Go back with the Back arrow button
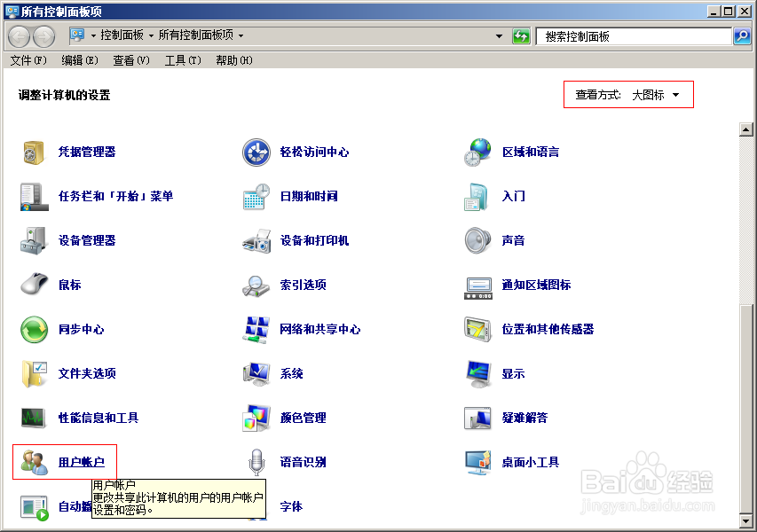The image size is (757, 532). (x=20, y=36)
